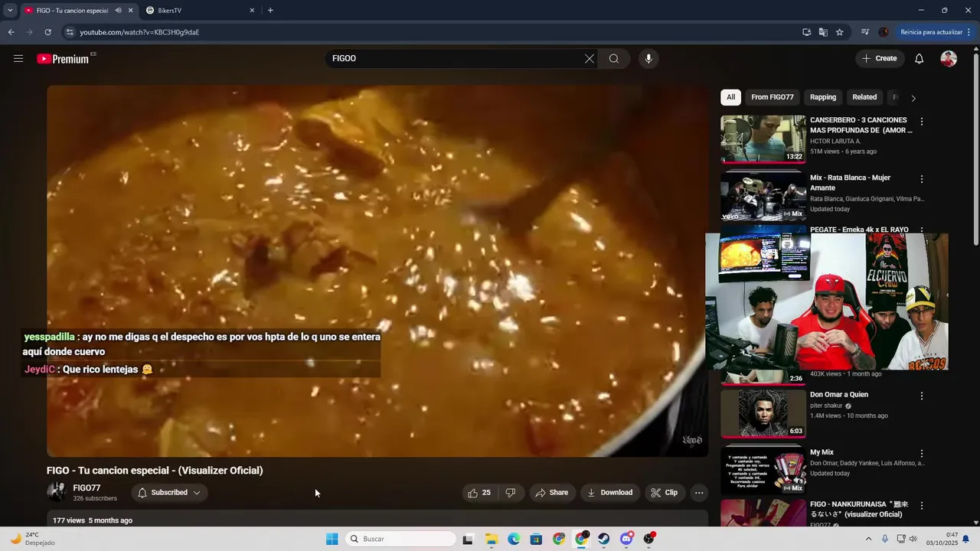Viewport: 980px width, 551px height.
Task: Start voice search with the microphone
Action: pyautogui.click(x=648, y=59)
